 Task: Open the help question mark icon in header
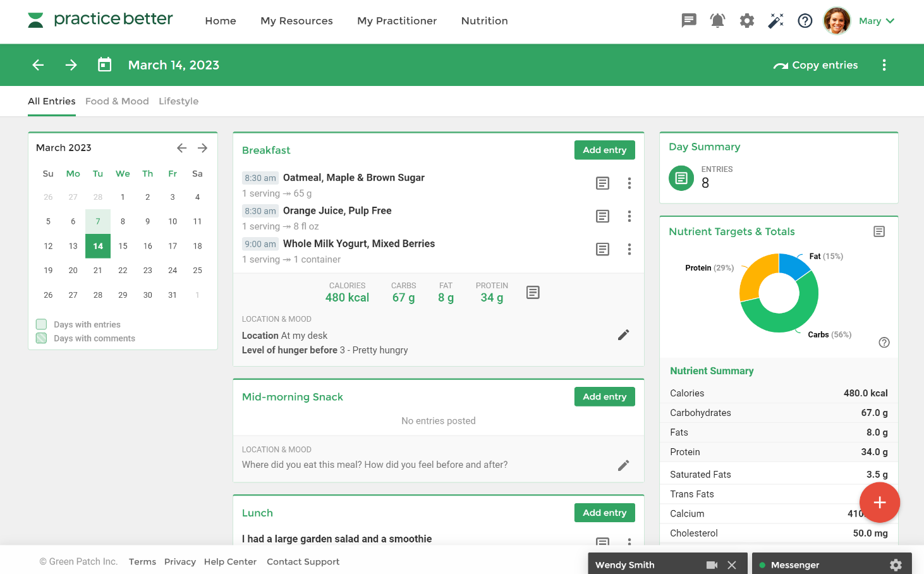click(805, 21)
